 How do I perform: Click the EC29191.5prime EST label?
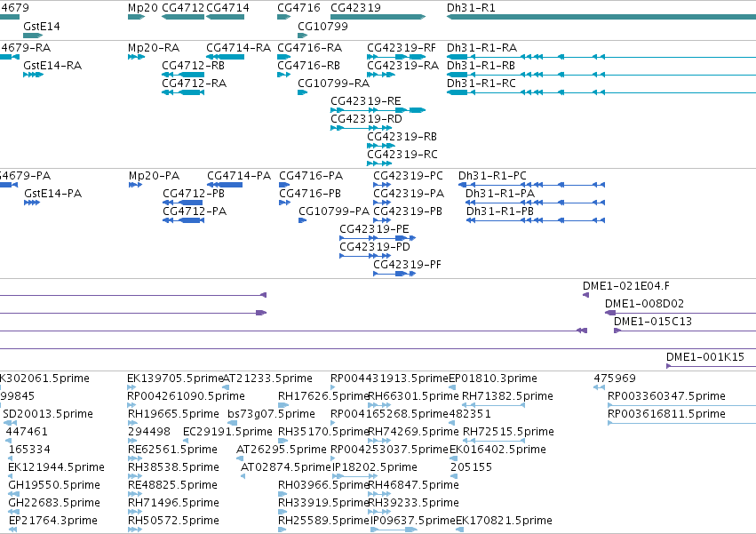227,432
